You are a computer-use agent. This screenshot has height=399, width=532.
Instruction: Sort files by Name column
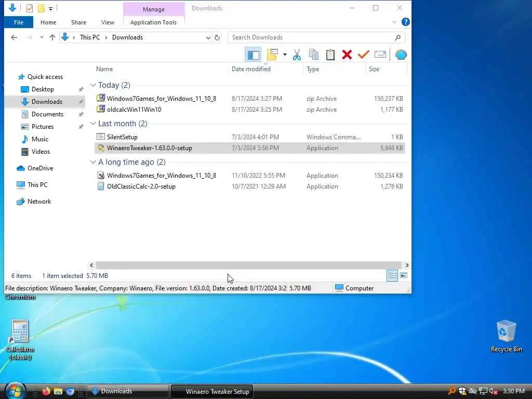[104, 69]
